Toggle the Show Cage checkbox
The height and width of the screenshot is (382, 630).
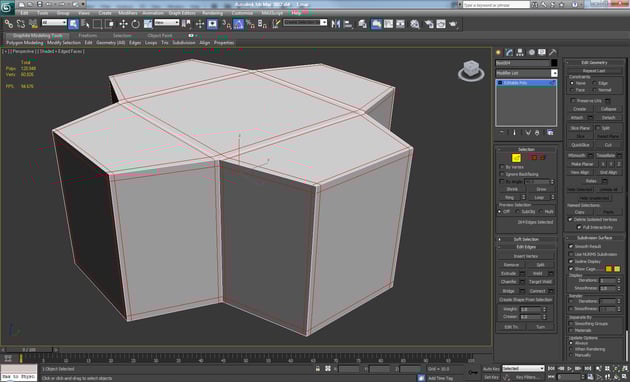coord(571,269)
